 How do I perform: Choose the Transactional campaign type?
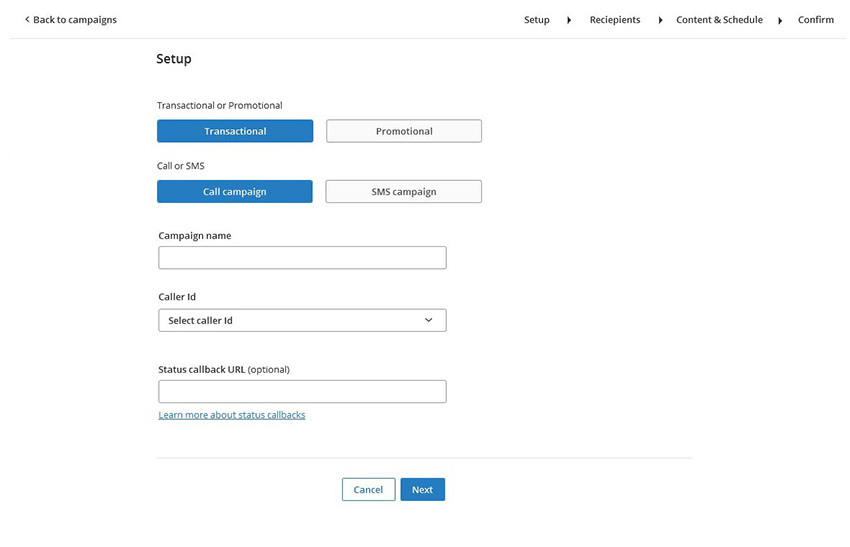[235, 131]
